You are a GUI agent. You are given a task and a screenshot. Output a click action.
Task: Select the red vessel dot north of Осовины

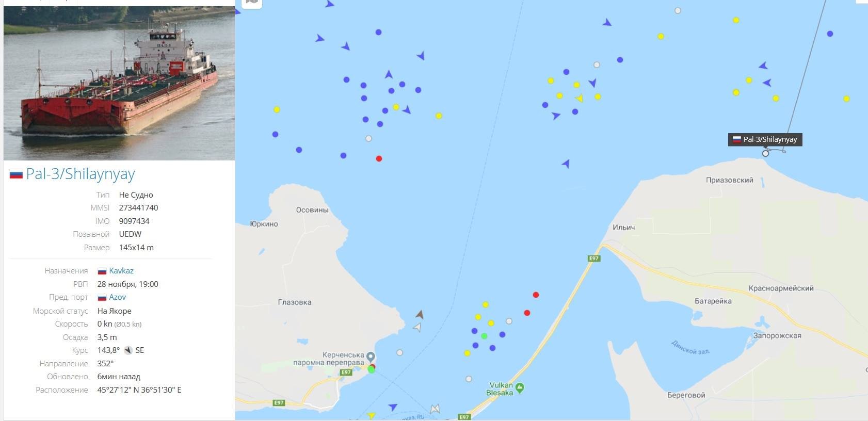(x=379, y=158)
